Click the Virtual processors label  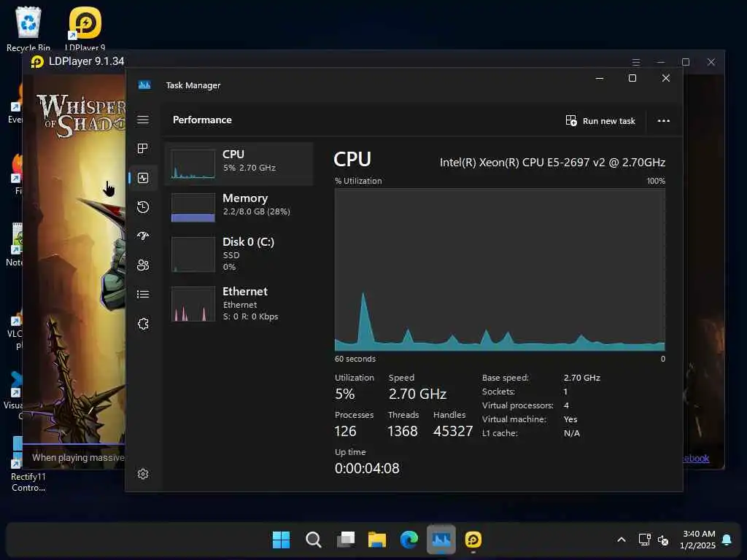click(517, 405)
